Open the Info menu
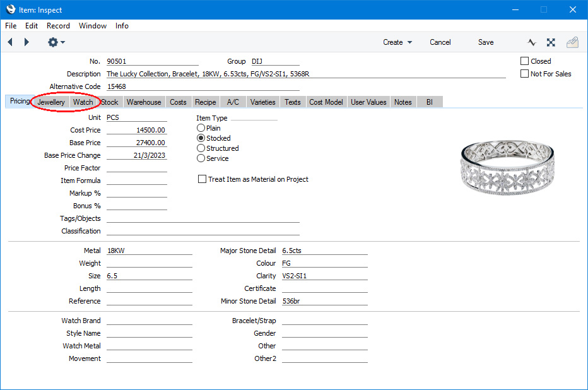 [122, 26]
